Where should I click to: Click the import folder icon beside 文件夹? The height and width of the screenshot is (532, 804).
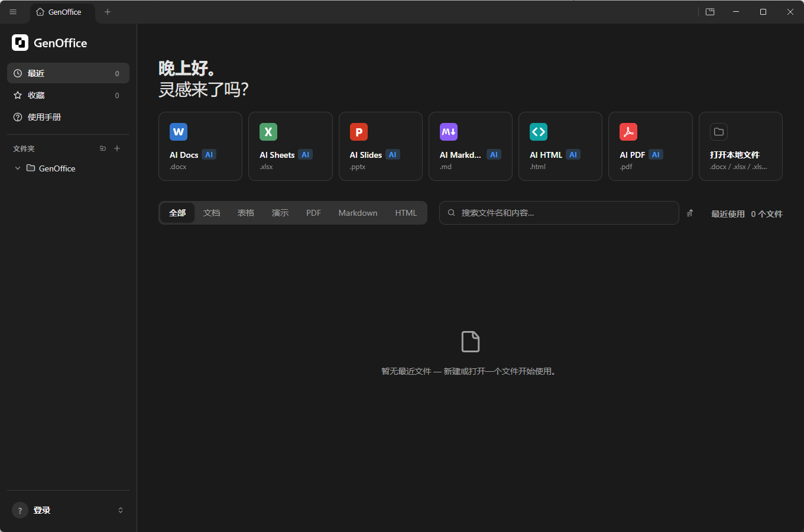pos(103,148)
